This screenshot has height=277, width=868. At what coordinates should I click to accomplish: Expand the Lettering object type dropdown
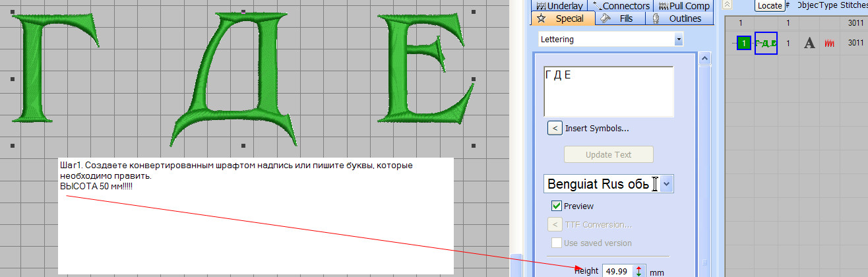[x=679, y=40]
